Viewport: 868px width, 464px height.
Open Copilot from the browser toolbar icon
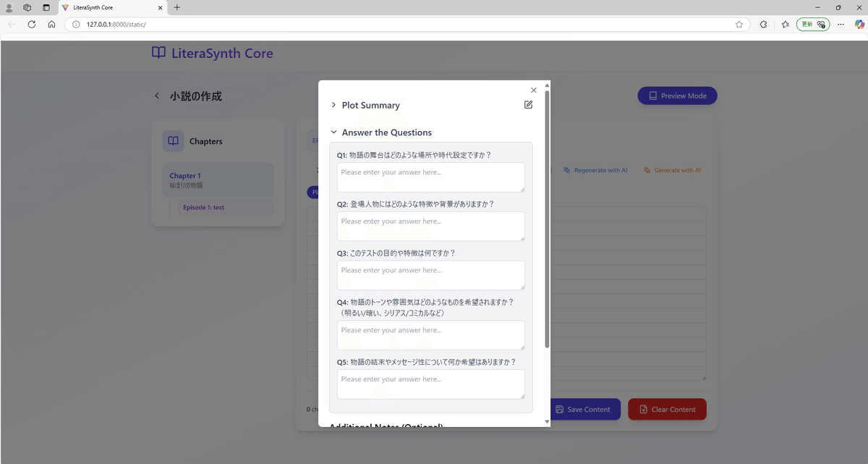(861, 24)
